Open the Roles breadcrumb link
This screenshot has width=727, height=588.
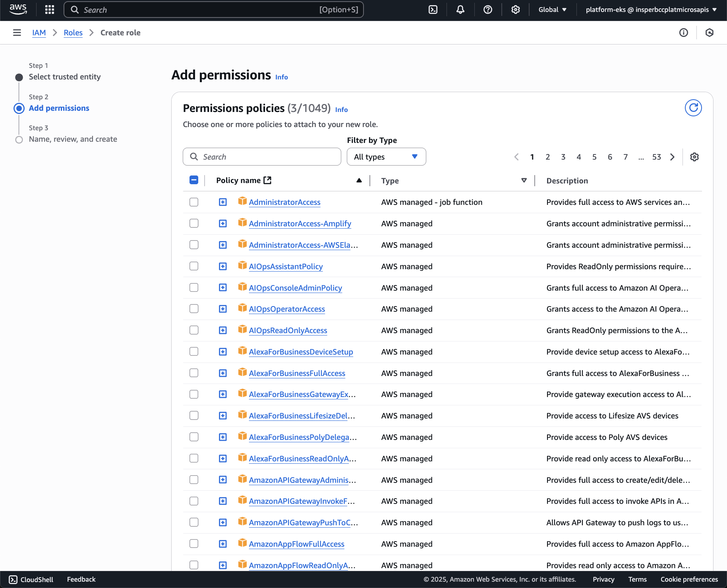pyautogui.click(x=73, y=33)
